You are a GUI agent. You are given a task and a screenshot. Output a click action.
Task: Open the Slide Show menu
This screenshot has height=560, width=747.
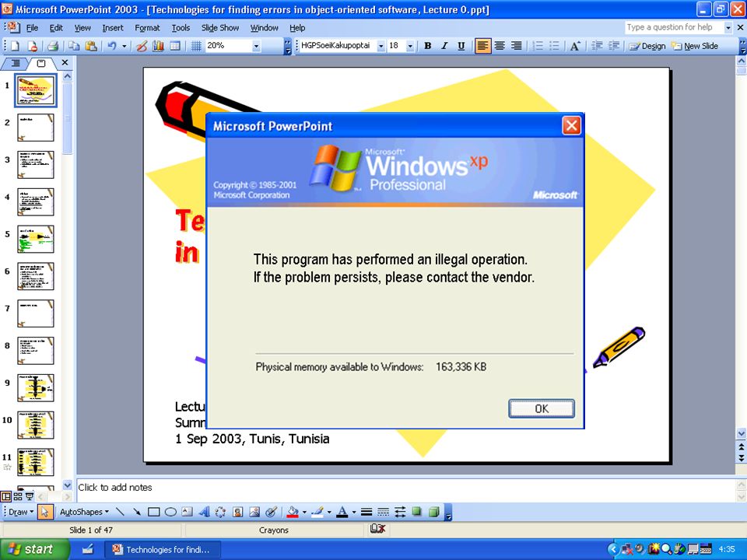pos(220,28)
